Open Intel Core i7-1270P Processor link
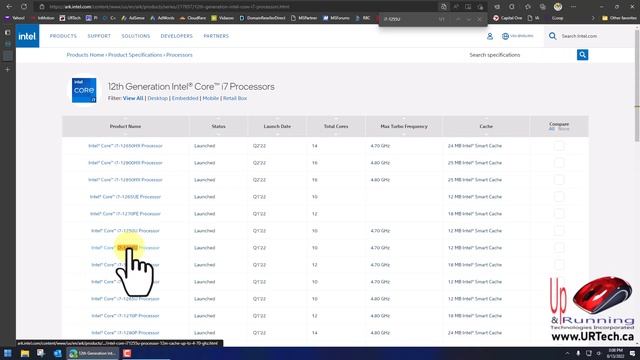 tap(125, 316)
